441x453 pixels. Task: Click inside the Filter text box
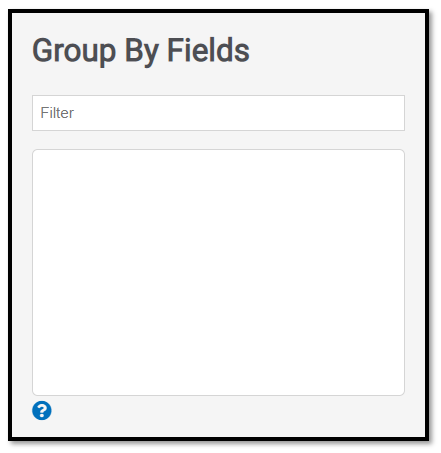point(218,113)
